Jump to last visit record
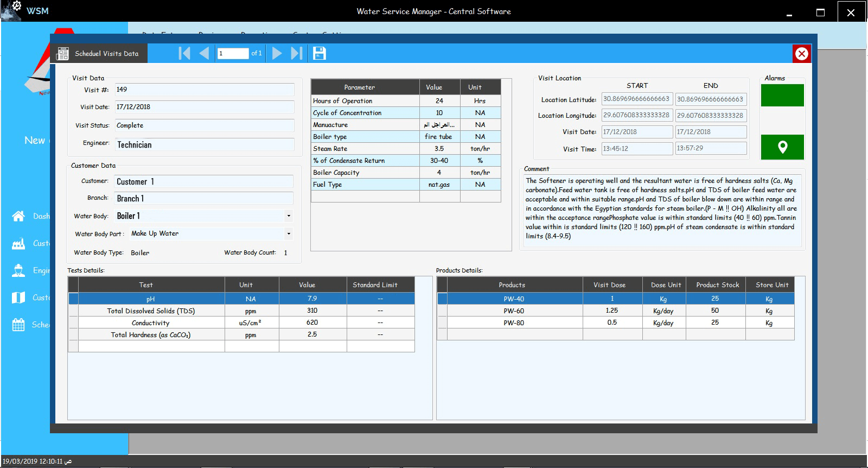 point(296,53)
